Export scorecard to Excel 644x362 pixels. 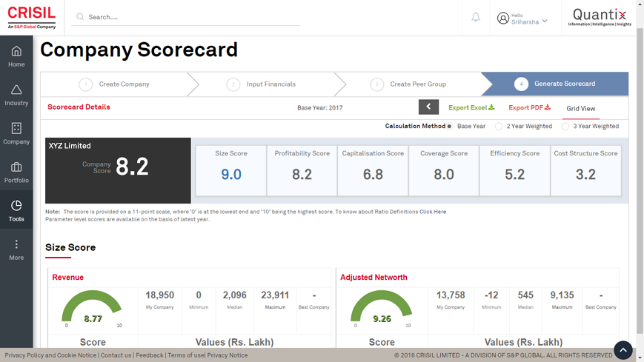471,108
